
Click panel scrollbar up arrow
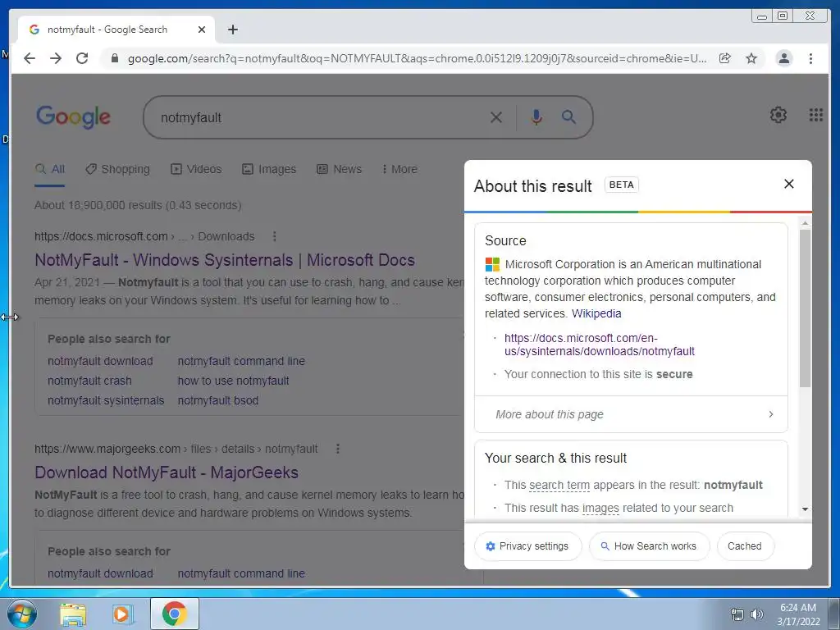(805, 222)
